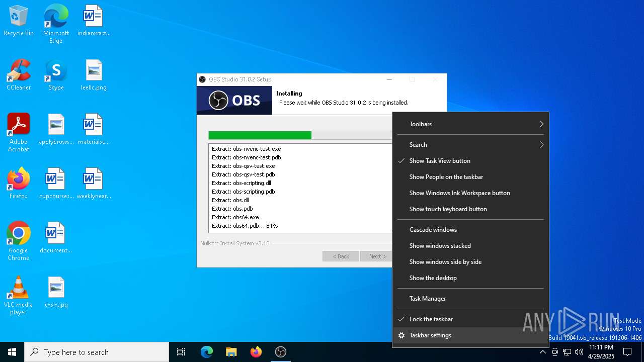Show hidden system tray icons
This screenshot has height=362, width=644.
pos(542,352)
